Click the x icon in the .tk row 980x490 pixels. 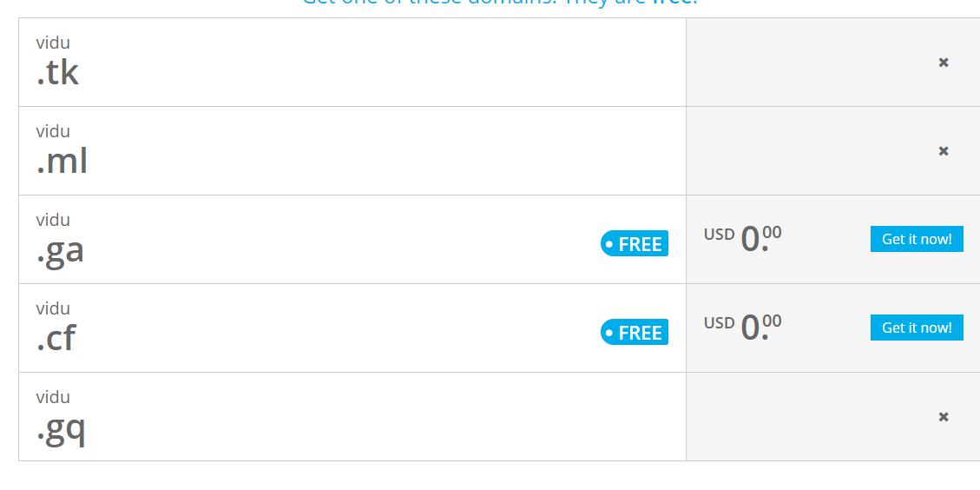(944, 63)
